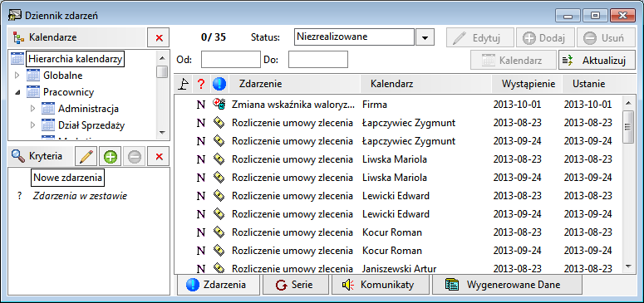Open the Status dropdown arrow

tap(425, 37)
